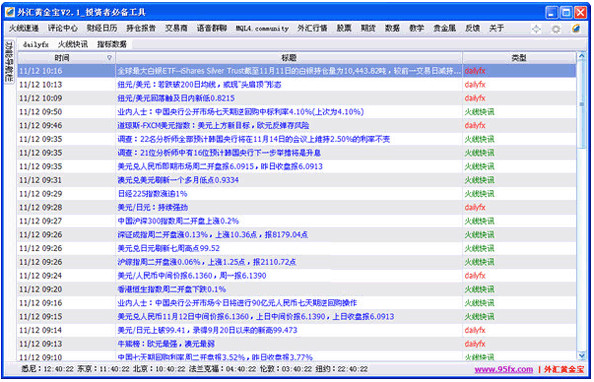Click the gear icon in the top toolbar
The width and height of the screenshot is (594, 382).
point(556,29)
